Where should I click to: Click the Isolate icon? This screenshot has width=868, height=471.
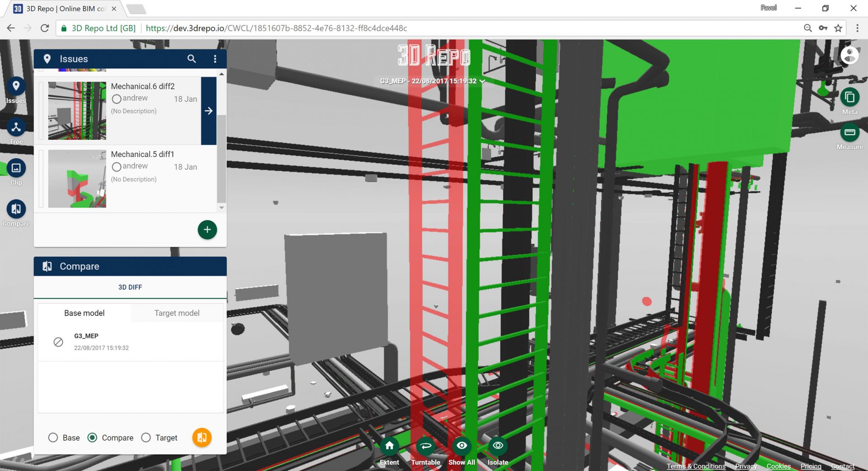point(498,446)
